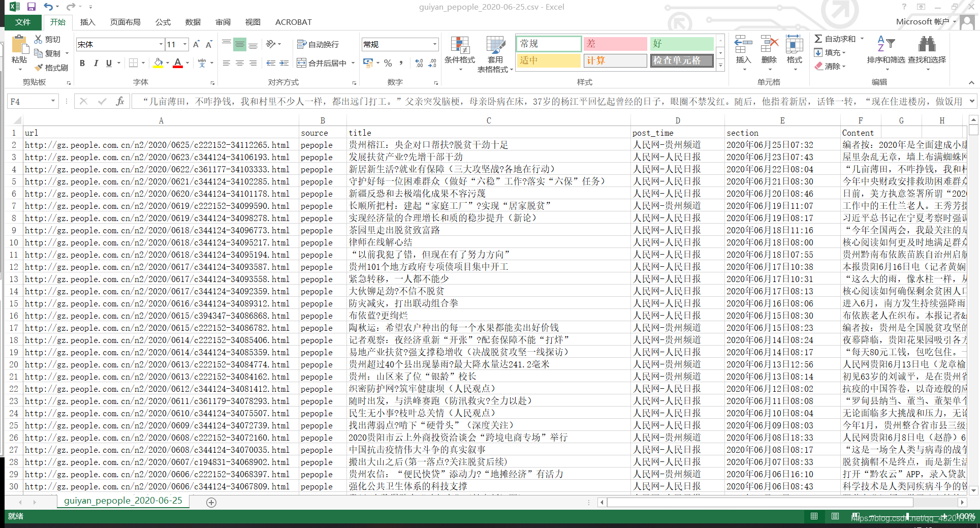This screenshot has width=980, height=528.
Task: Click the Copy (复制) icon
Action: (38, 53)
